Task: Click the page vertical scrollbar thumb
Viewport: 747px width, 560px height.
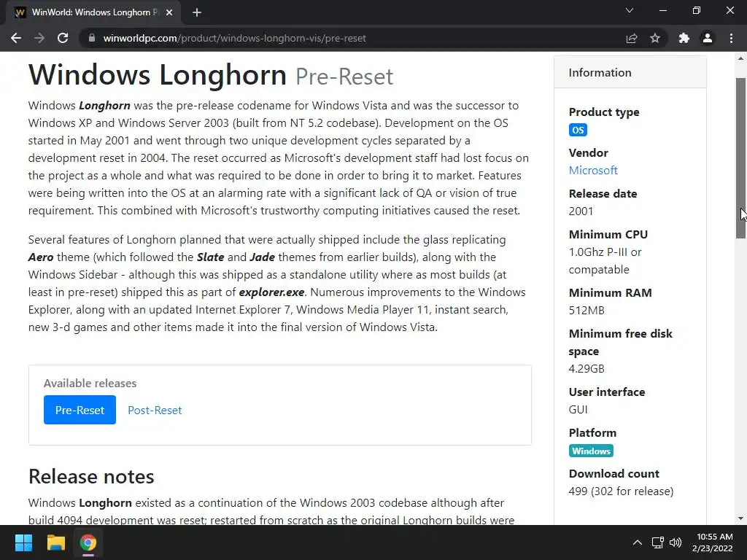Action: click(740, 158)
